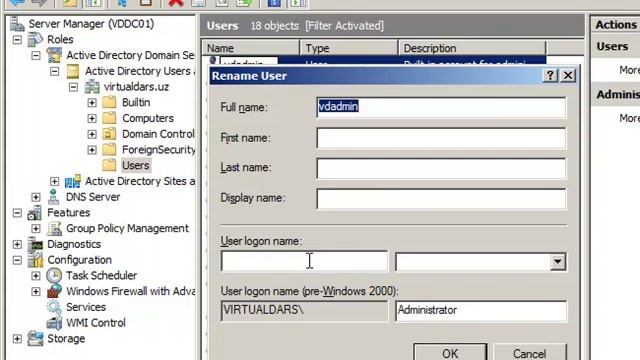Viewport: 640px width, 360px height.
Task: Click the question mark help button in Rename User
Action: coord(550,76)
